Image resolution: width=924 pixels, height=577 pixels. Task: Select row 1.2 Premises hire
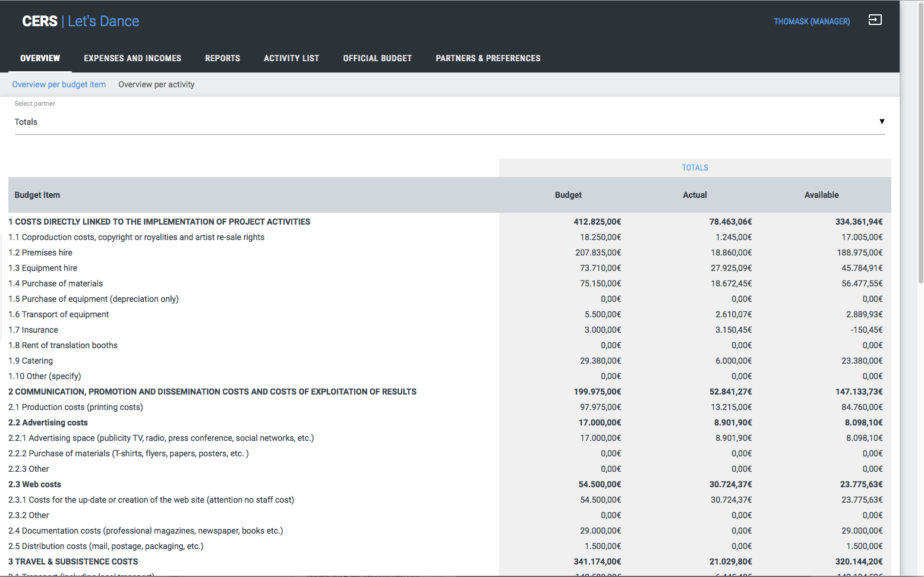pyautogui.click(x=450, y=253)
